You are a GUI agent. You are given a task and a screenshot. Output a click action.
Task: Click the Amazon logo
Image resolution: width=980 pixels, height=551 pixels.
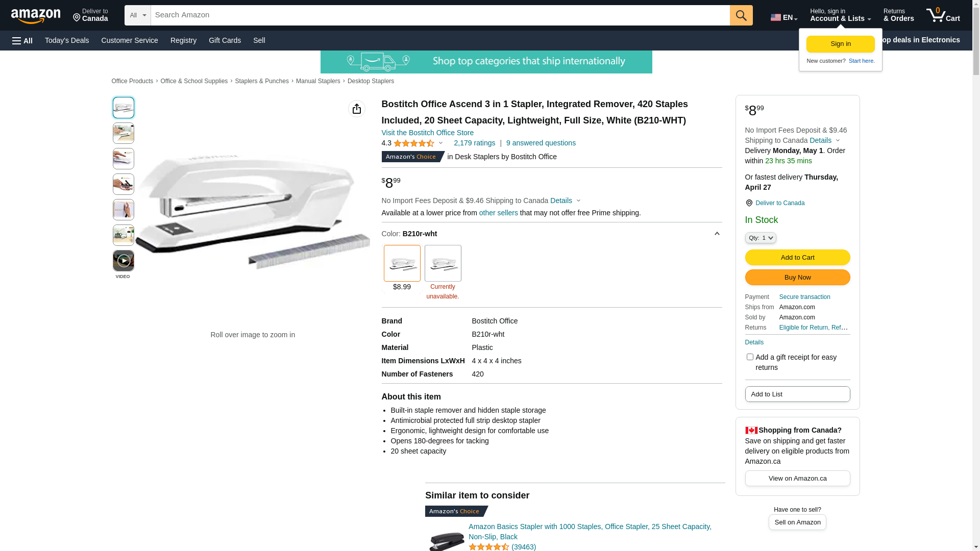point(36,16)
